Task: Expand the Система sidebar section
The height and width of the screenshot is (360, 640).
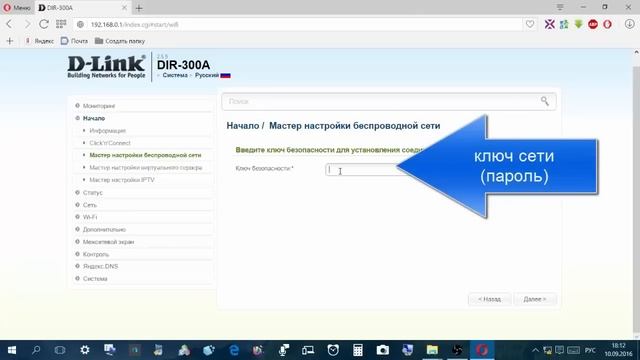Action: click(95, 278)
